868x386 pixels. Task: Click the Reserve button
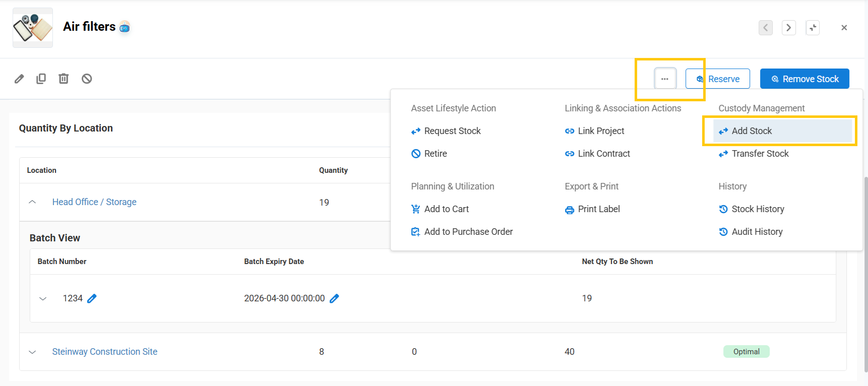718,79
